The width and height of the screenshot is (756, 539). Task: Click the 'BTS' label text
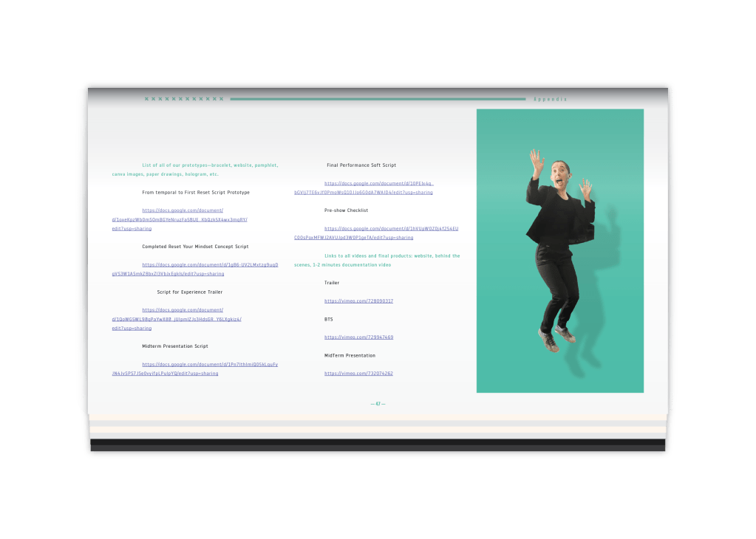(329, 320)
